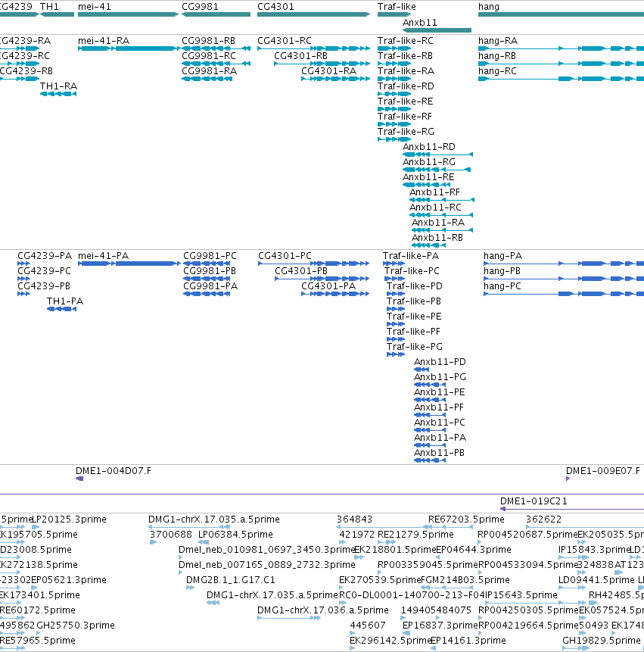Select transcript Traf-like-RG
This screenshot has height=652, width=644.
tap(406, 132)
